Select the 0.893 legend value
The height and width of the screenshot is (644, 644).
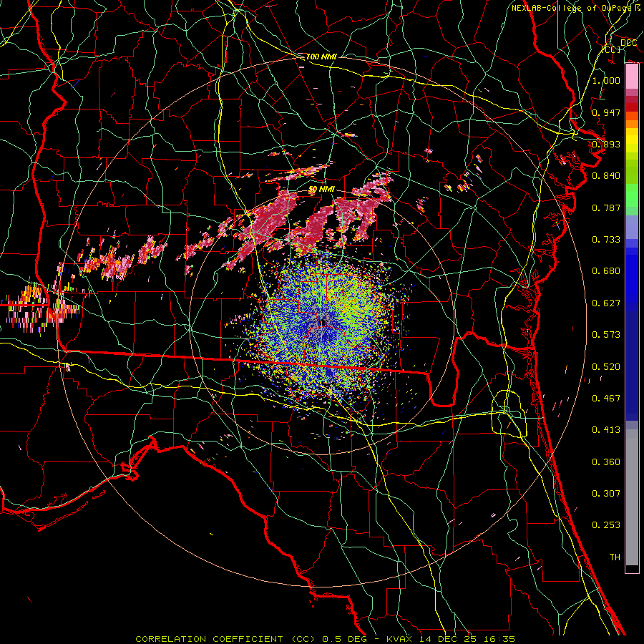[606, 144]
